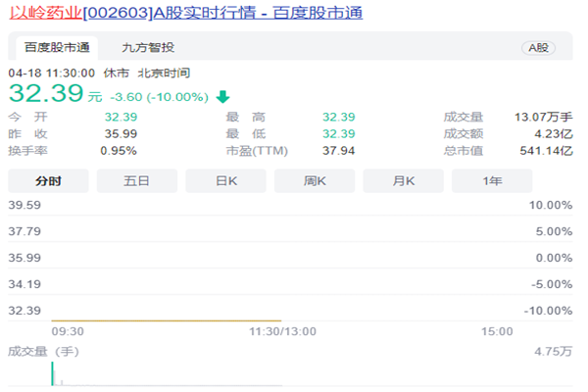Click the 成交额 value 4.23亿
The height and width of the screenshot is (392, 588).
pos(554,134)
